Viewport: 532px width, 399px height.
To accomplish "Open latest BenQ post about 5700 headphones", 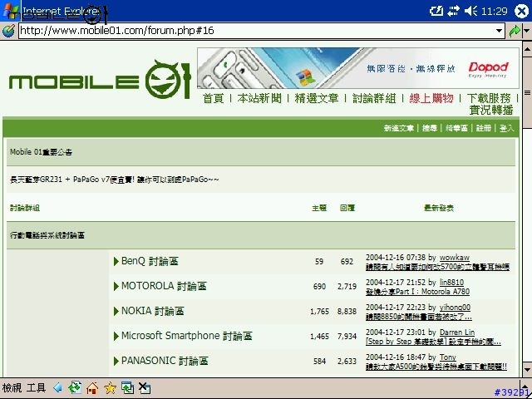I will pyautogui.click(x=438, y=267).
